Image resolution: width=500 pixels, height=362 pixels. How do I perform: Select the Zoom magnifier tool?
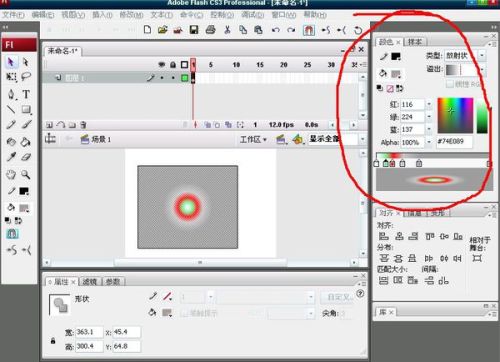coord(26,174)
